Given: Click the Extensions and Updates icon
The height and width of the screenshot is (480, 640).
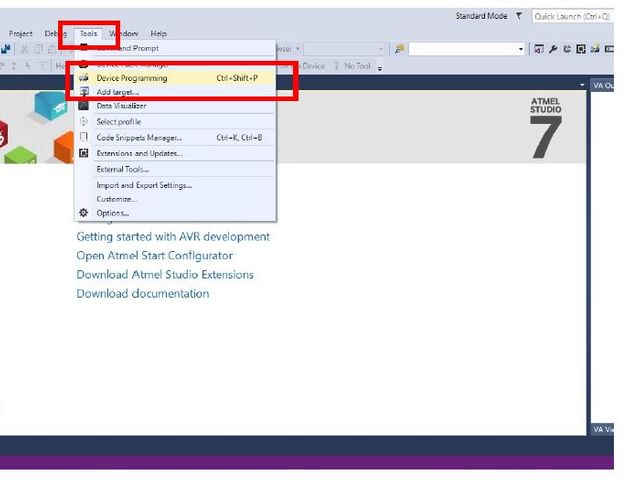Looking at the screenshot, I should click(84, 154).
